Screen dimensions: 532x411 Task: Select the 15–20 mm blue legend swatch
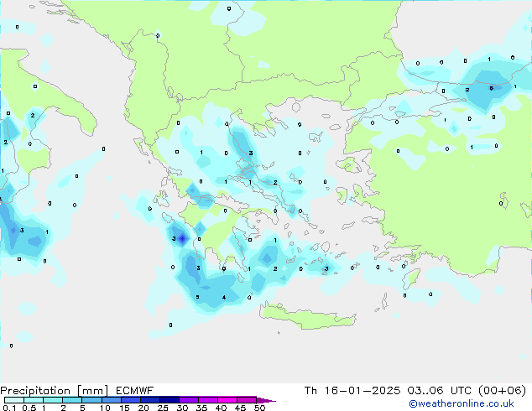point(131,400)
